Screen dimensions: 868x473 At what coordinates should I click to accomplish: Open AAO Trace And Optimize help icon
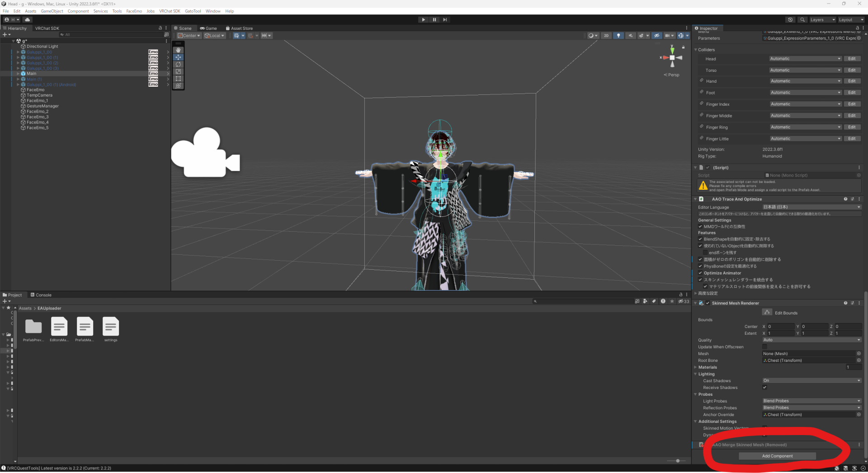845,199
